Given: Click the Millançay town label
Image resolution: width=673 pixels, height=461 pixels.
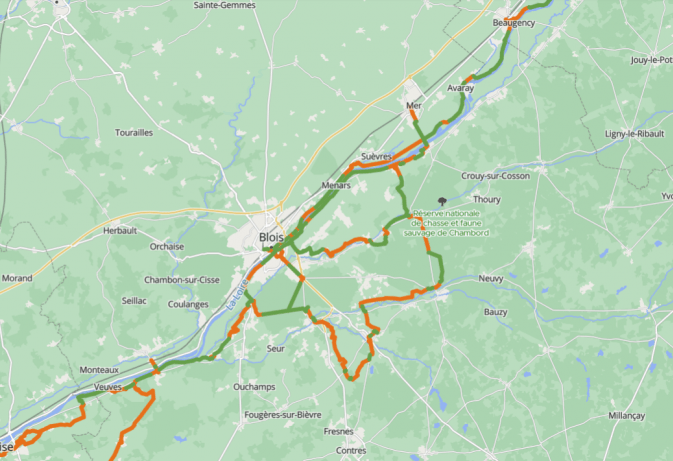Looking at the screenshot, I should click(626, 416).
